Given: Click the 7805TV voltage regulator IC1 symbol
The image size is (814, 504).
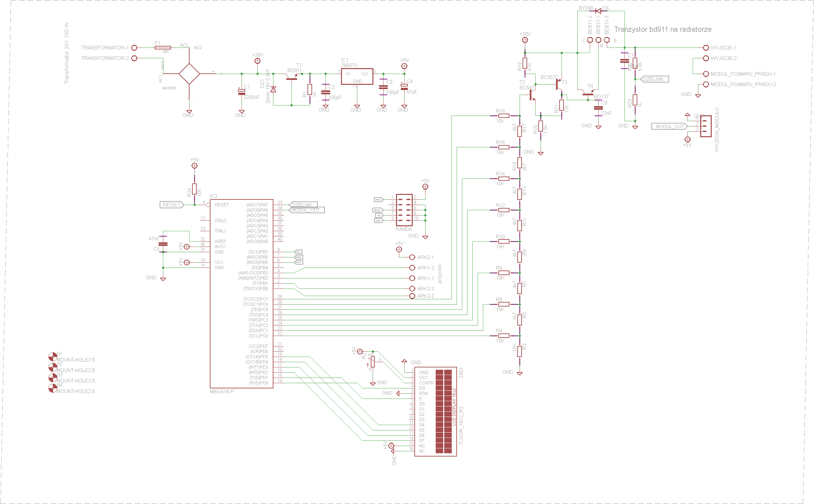Looking at the screenshot, I should click(357, 76).
